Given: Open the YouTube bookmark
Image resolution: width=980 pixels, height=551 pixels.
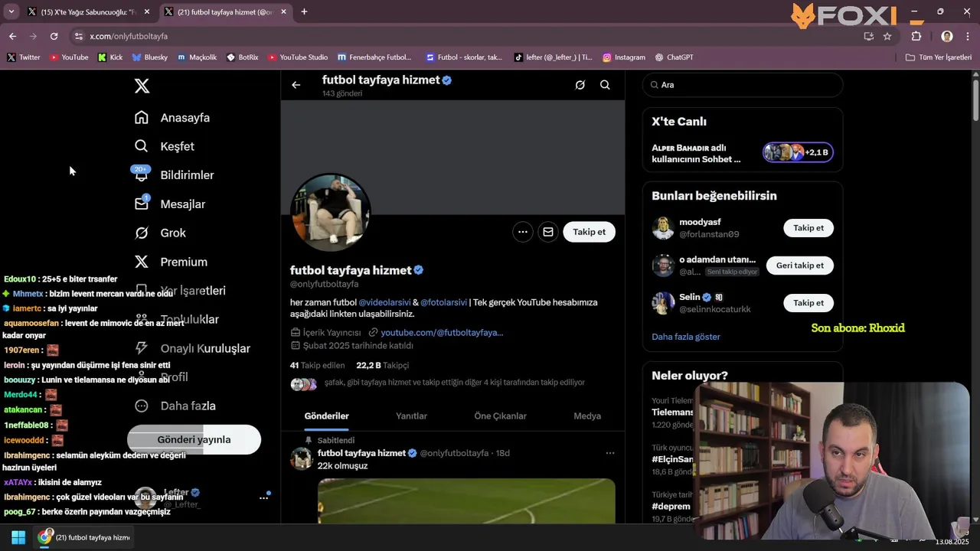Looking at the screenshot, I should (69, 57).
